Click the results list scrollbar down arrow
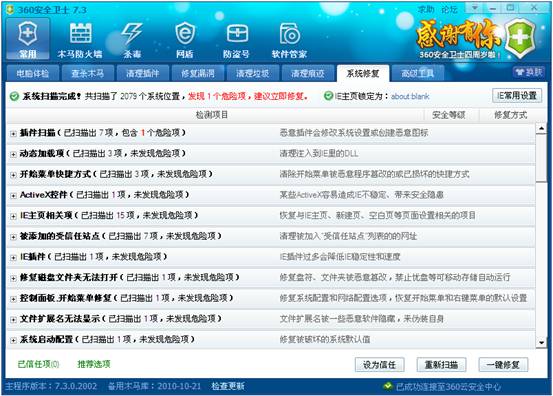The width and height of the screenshot is (553, 396). point(541,342)
